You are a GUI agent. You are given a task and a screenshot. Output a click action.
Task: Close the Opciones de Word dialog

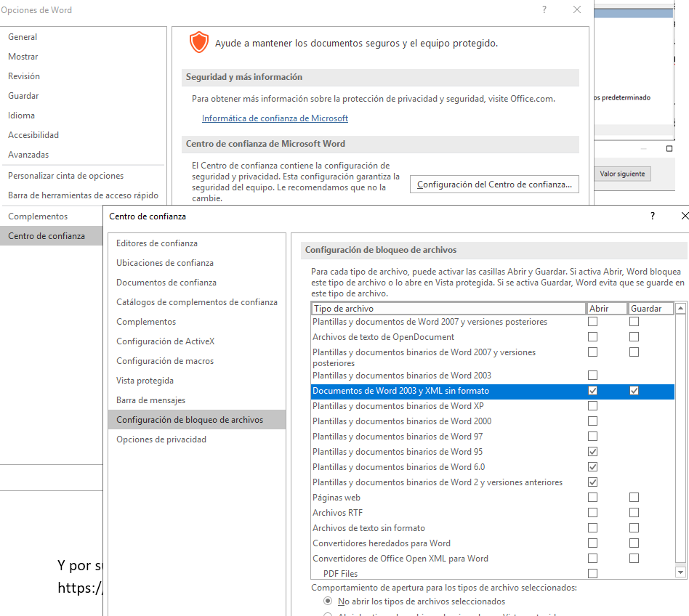[x=577, y=9]
